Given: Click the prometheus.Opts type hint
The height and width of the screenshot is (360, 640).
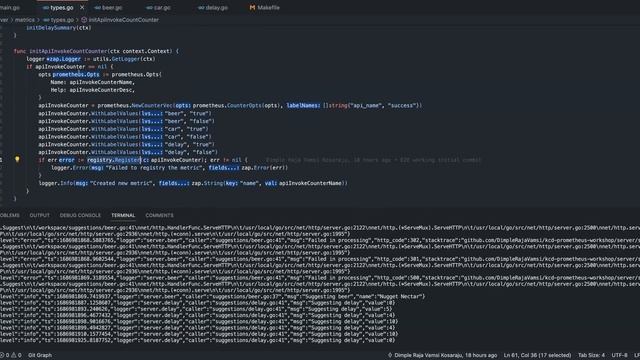Looking at the screenshot, I should [x=76, y=74].
